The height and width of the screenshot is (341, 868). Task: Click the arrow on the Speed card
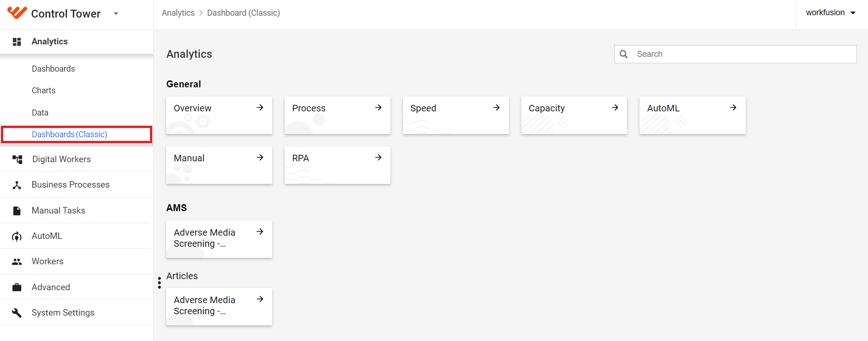[x=497, y=108]
